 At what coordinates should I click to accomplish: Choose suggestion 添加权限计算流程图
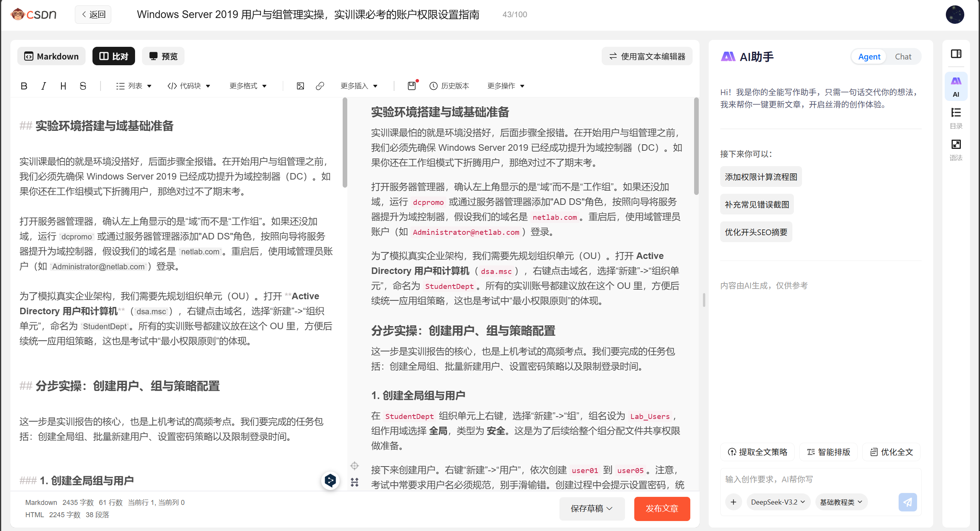761,177
